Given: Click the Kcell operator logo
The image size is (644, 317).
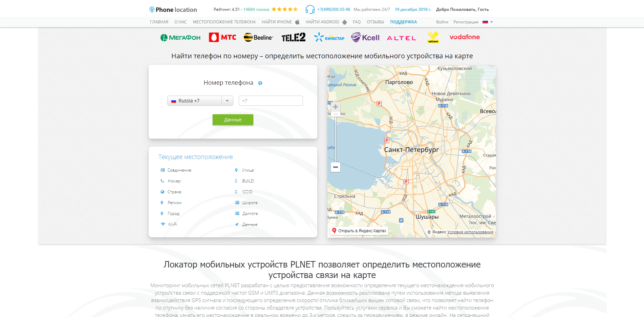Looking at the screenshot, I should pyautogui.click(x=365, y=37).
